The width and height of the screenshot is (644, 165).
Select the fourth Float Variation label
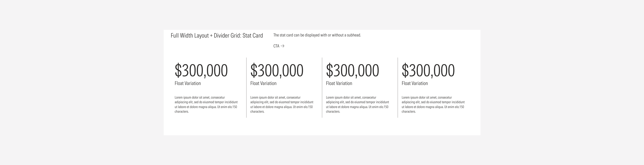pos(415,83)
